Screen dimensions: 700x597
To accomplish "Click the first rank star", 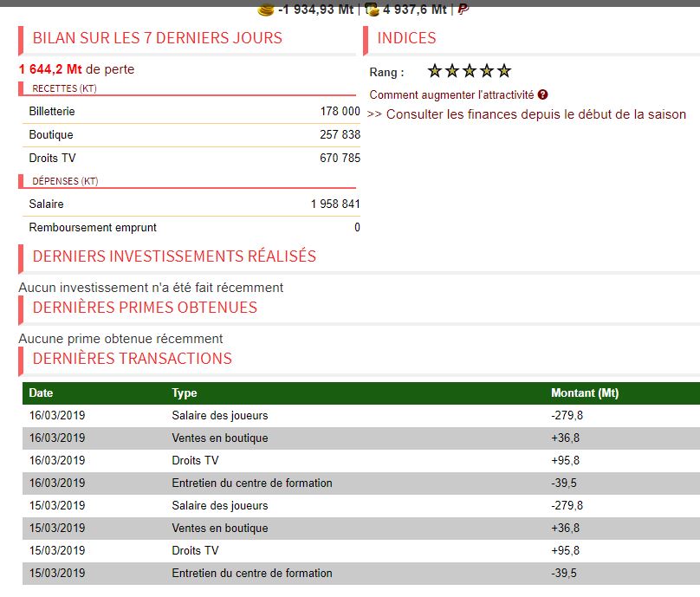I will [x=434, y=70].
